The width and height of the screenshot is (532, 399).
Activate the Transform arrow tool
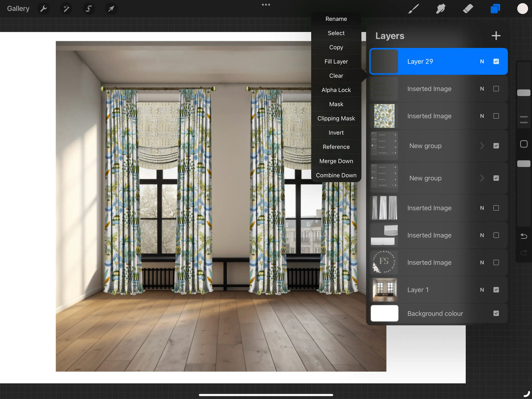[111, 8]
